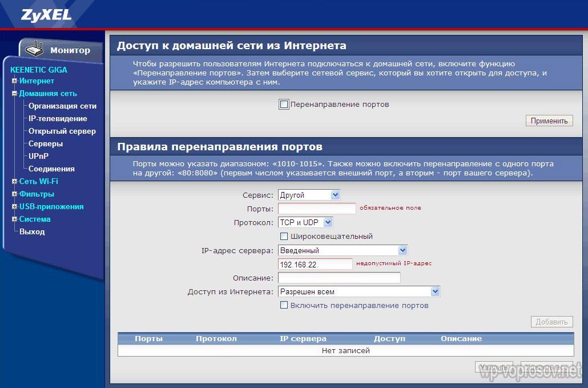Open Система section
This screenshot has height=388, width=588.
(x=35, y=219)
